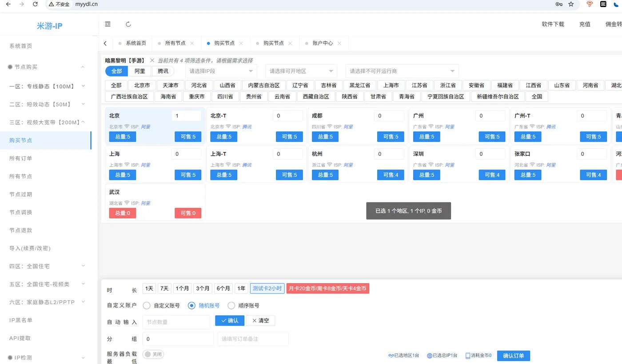Image resolution: width=622 pixels, height=364 pixels.
Task: Filter ISP by 阿里
Action: click(140, 71)
